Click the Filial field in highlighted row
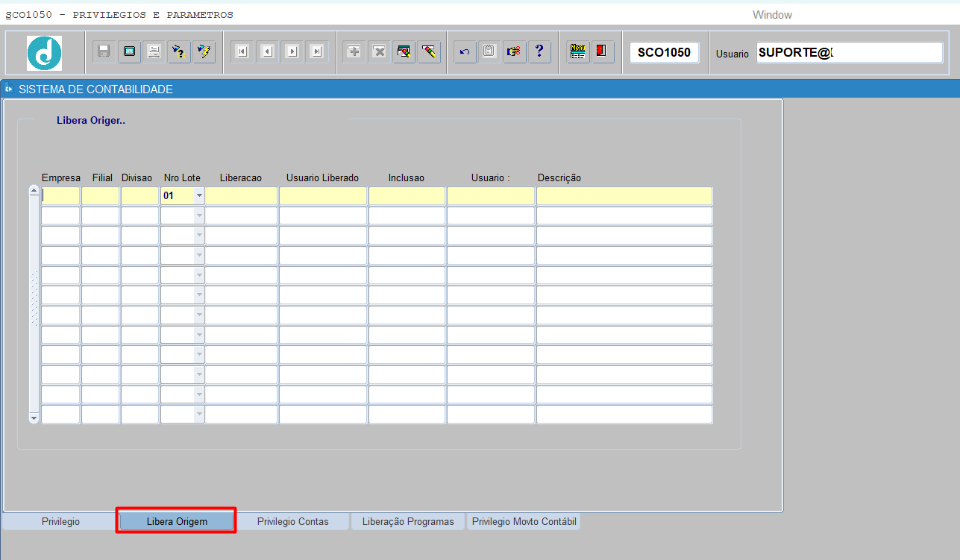 100,195
